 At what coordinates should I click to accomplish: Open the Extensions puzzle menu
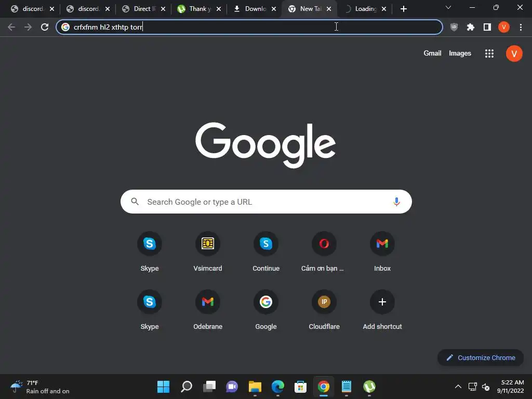coord(470,27)
